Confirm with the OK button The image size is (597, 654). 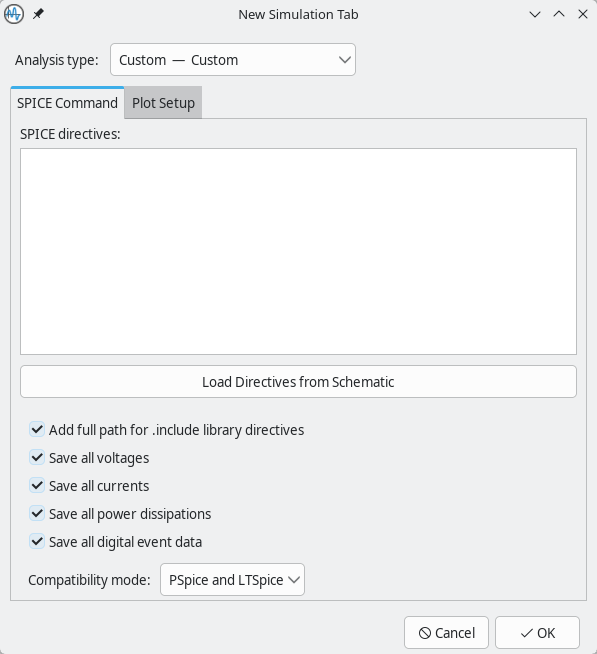(x=537, y=633)
